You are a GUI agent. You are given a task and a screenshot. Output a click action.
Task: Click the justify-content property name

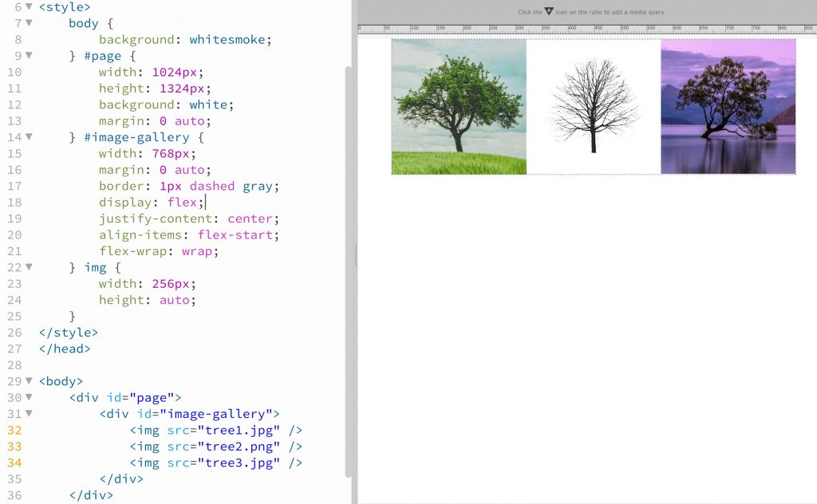[156, 219]
